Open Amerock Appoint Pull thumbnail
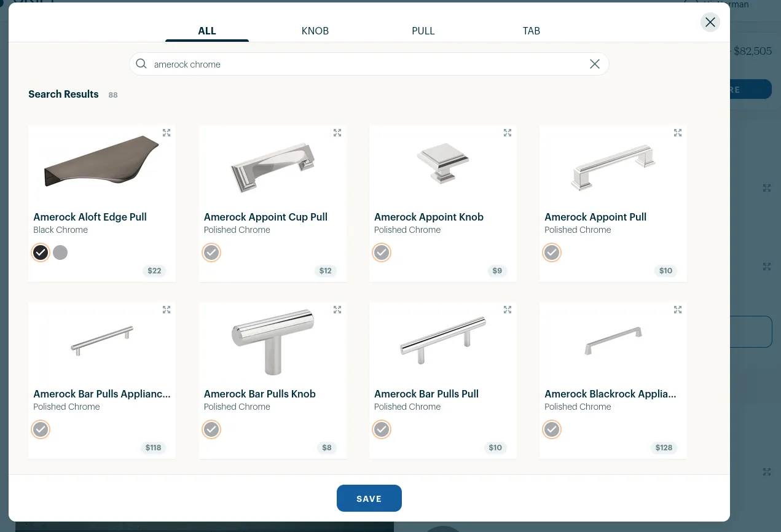 pos(613,168)
